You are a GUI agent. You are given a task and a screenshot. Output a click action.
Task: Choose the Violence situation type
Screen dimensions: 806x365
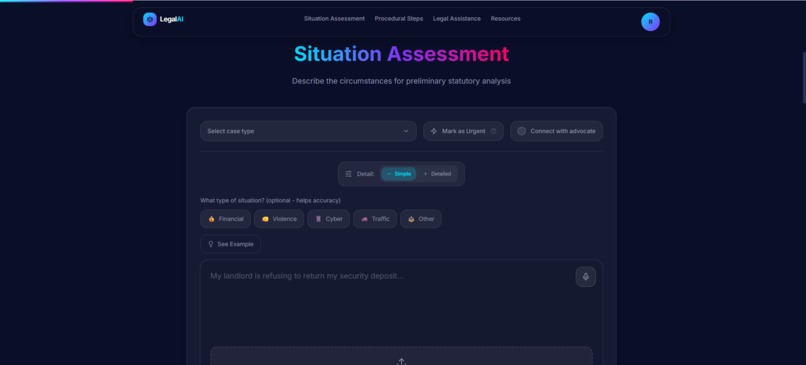click(x=279, y=219)
